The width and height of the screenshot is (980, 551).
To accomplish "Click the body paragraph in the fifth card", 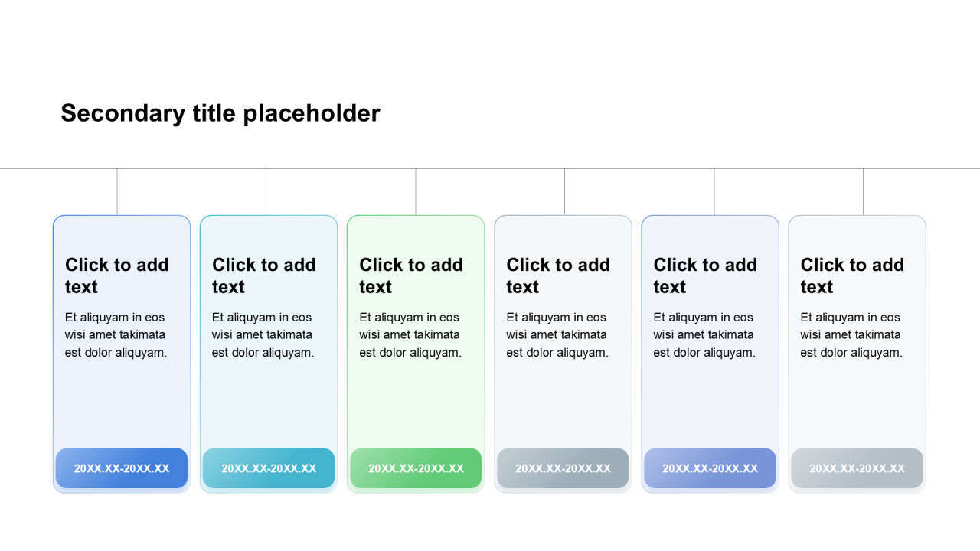I will pos(704,335).
